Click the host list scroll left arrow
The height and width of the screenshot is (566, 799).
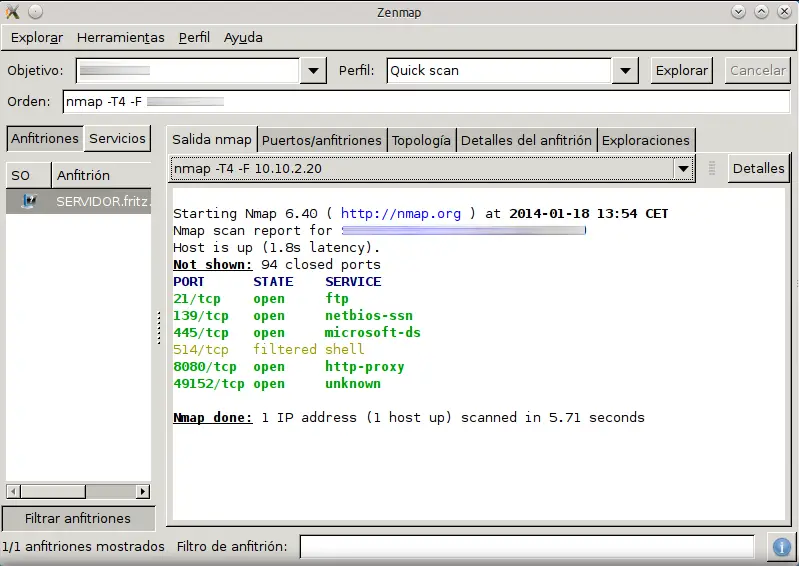click(x=14, y=492)
